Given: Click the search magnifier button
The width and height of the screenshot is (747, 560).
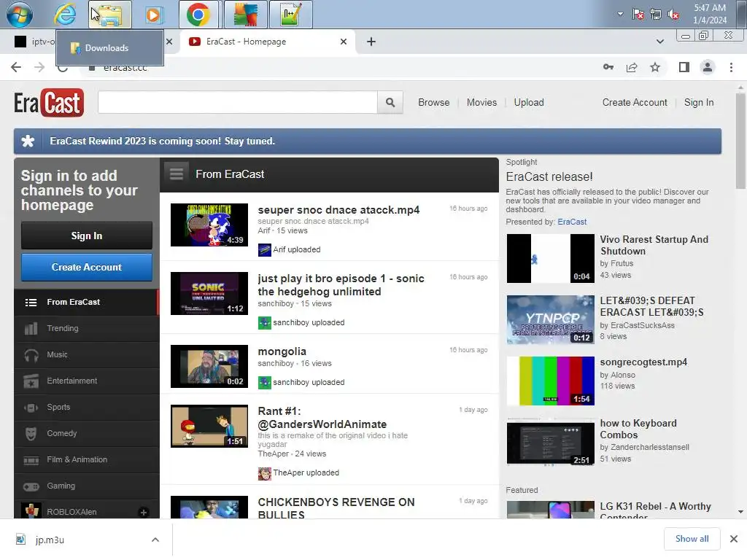Looking at the screenshot, I should pos(390,102).
